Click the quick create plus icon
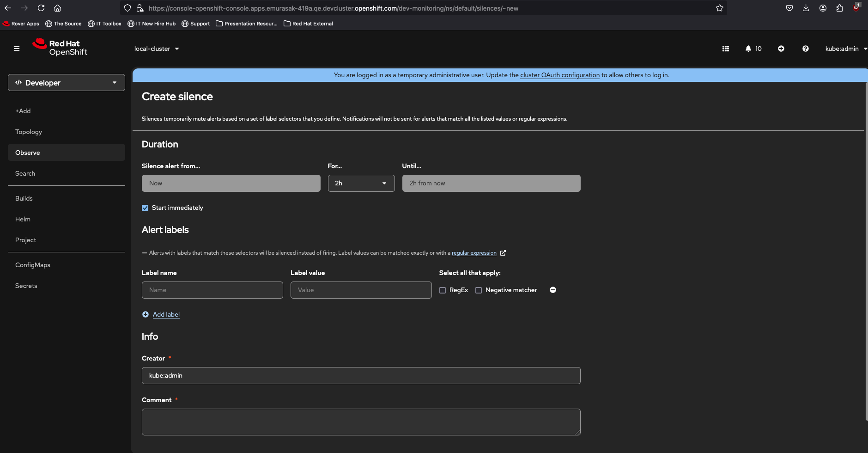Viewport: 868px width, 453px height. tap(781, 49)
